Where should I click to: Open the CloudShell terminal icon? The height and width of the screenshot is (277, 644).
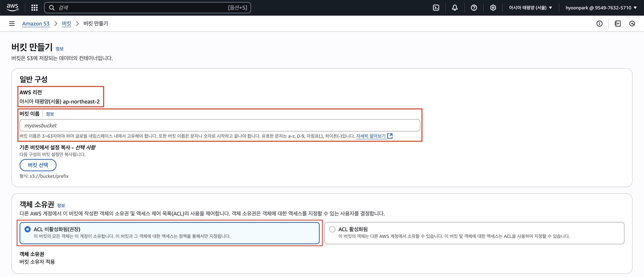(436, 8)
